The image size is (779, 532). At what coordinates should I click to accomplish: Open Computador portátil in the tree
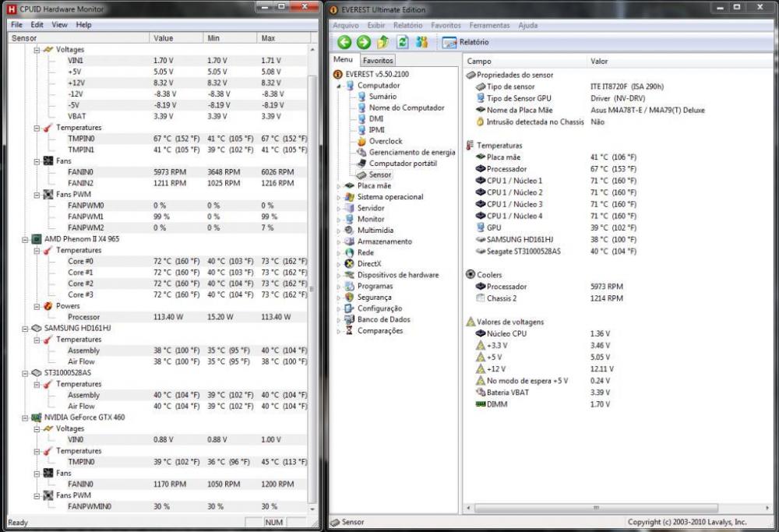(403, 164)
